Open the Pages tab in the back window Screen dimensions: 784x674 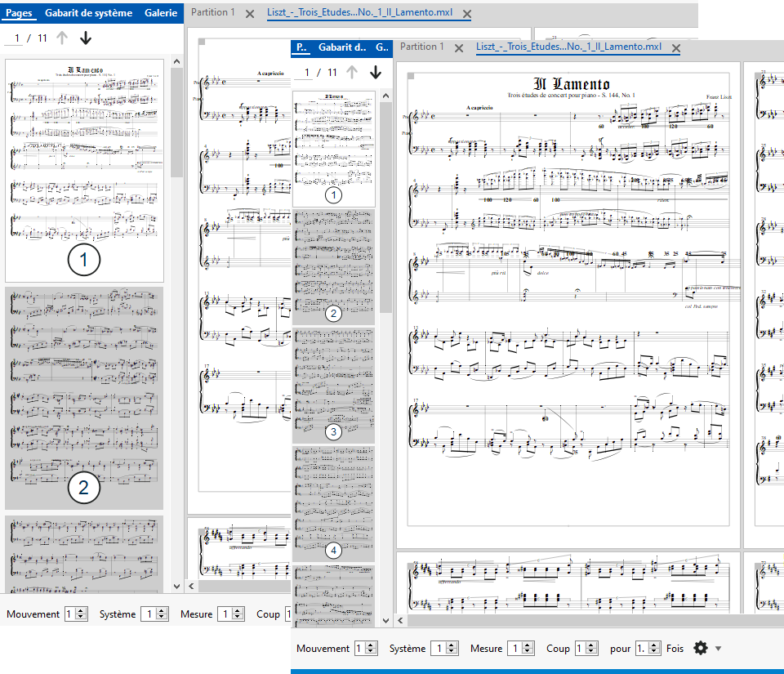(19, 12)
